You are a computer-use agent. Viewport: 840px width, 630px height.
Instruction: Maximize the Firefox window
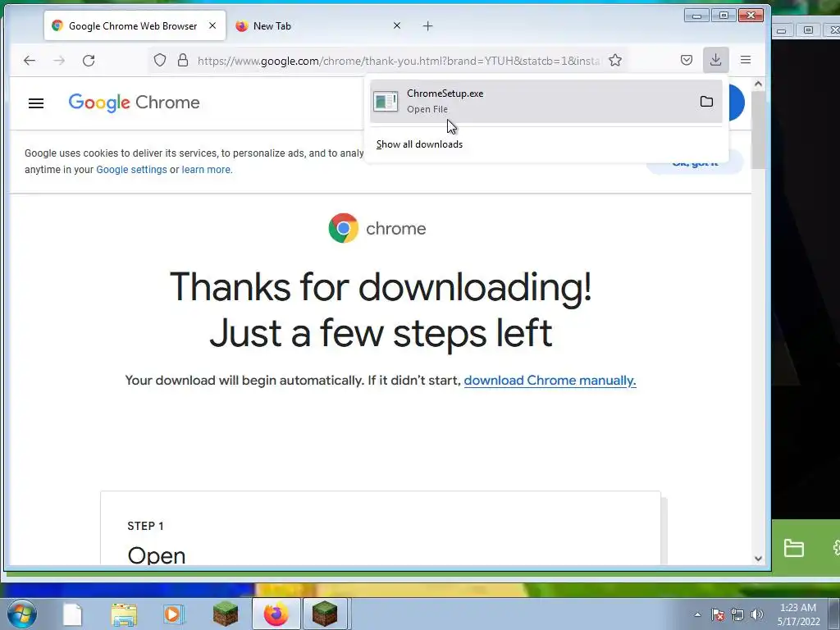tap(724, 16)
